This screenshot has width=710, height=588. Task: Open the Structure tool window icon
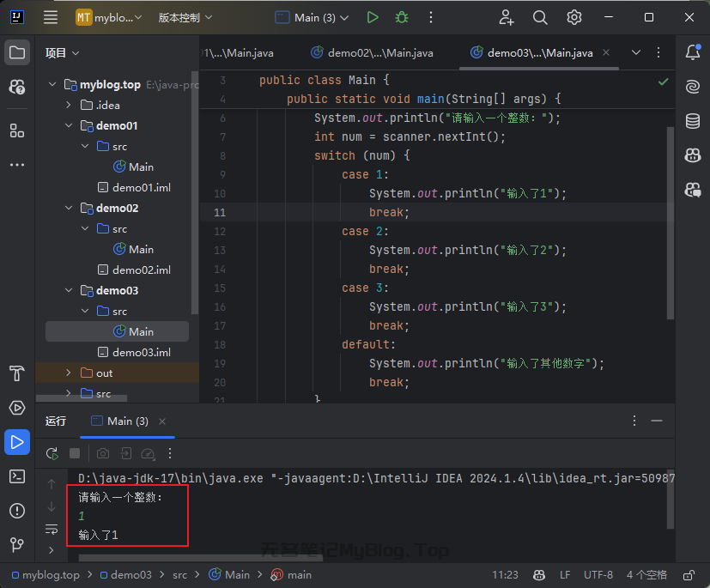(x=17, y=130)
